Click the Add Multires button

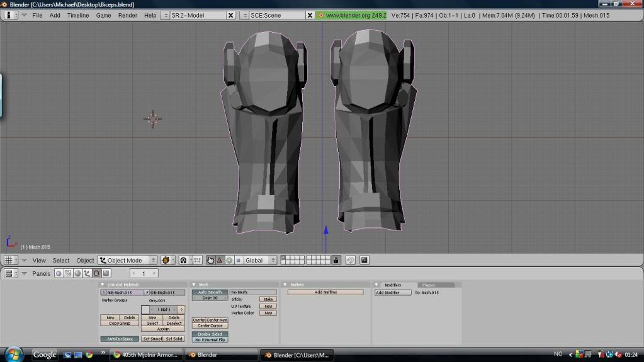[x=325, y=292]
